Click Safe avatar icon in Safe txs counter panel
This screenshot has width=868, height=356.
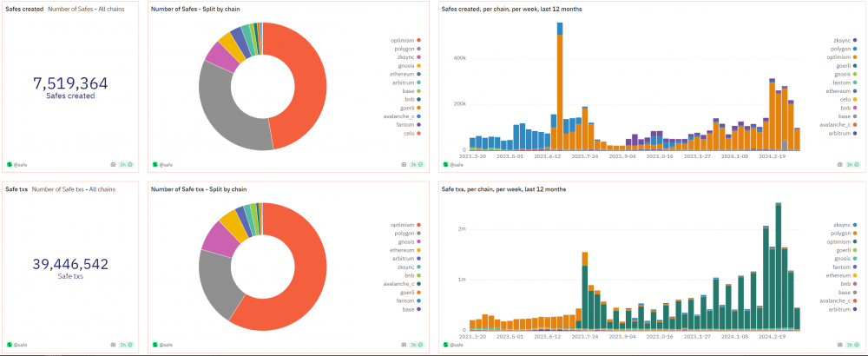(10, 345)
